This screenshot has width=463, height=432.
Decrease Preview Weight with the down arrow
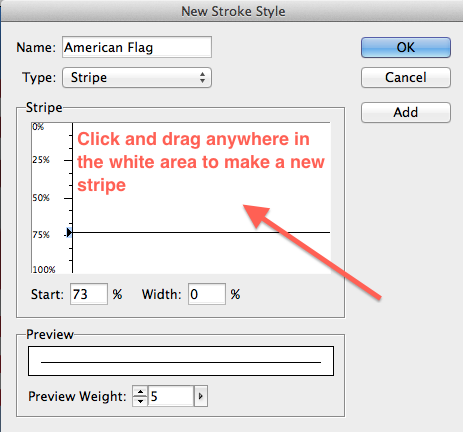pyautogui.click(x=140, y=401)
